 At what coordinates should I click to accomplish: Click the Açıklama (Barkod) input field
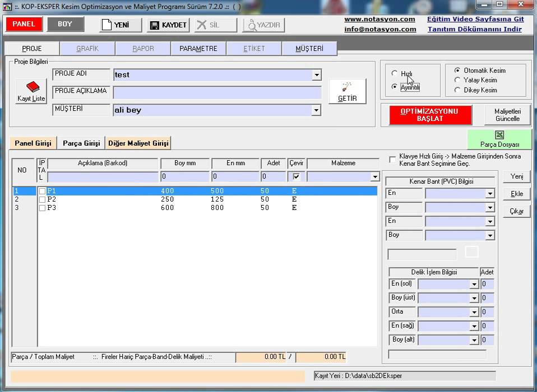[x=103, y=177]
